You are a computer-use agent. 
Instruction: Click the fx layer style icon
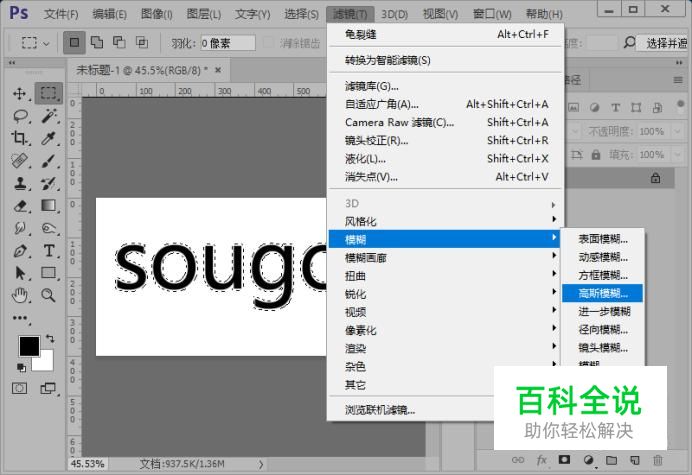[542, 460]
